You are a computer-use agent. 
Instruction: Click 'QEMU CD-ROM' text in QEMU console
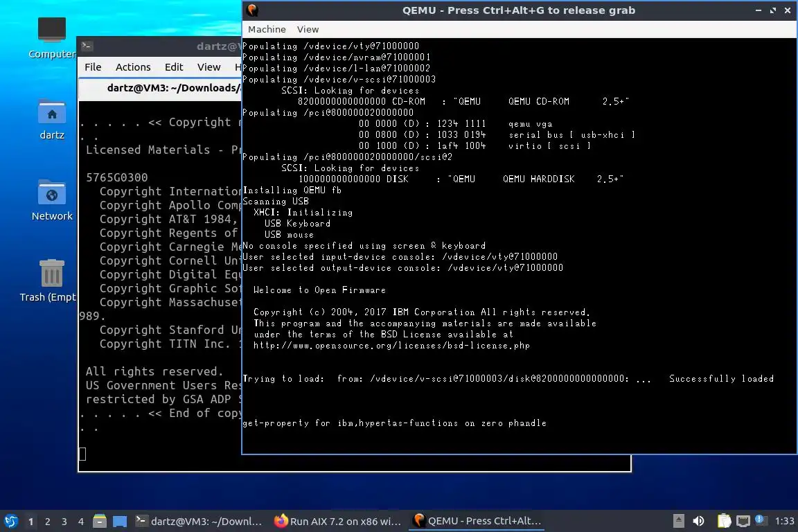(x=538, y=101)
